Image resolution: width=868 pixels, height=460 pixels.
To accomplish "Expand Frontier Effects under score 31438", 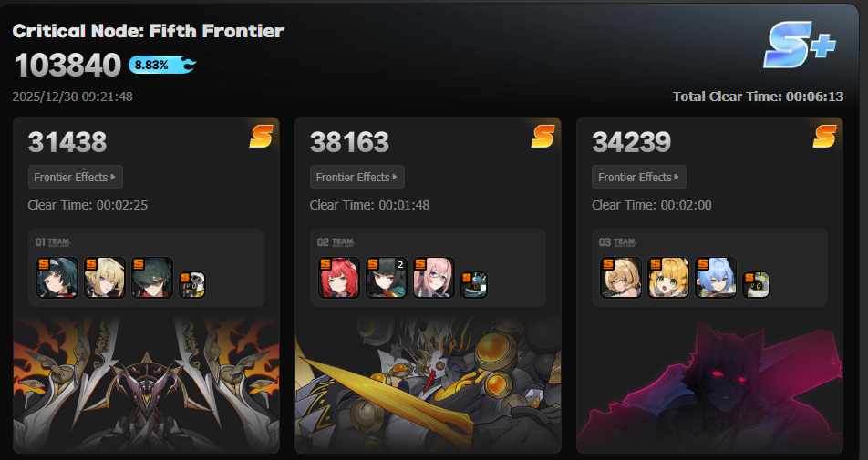I will pos(76,177).
